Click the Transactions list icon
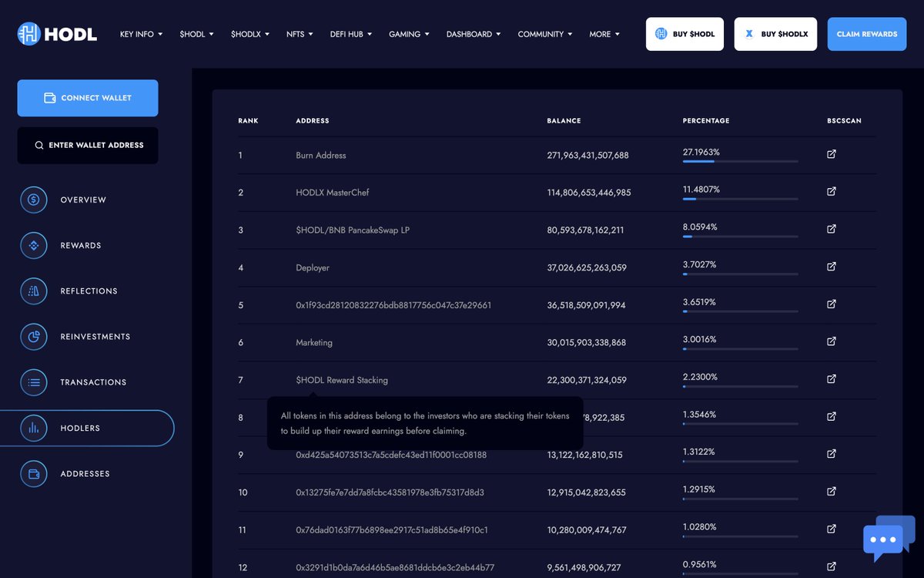The height and width of the screenshot is (578, 924). pyautogui.click(x=34, y=382)
